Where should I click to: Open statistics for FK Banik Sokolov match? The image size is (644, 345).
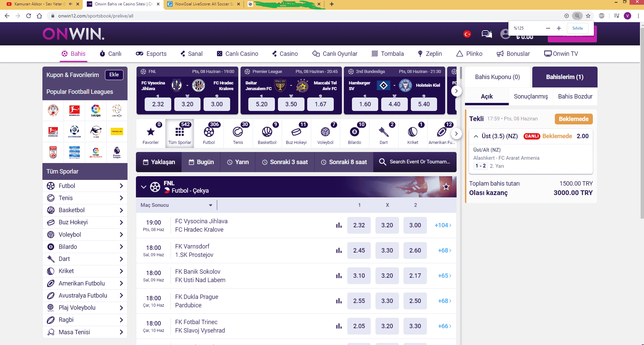coord(339,276)
